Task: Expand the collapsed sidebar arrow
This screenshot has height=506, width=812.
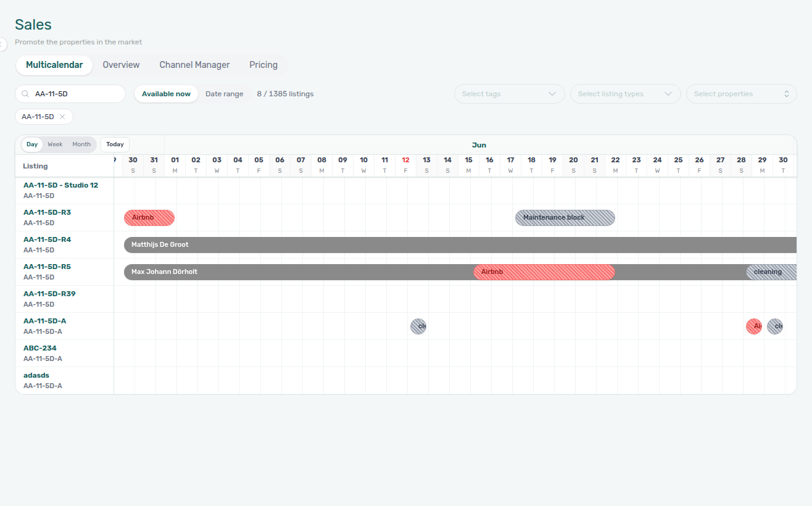Action: 2,44
